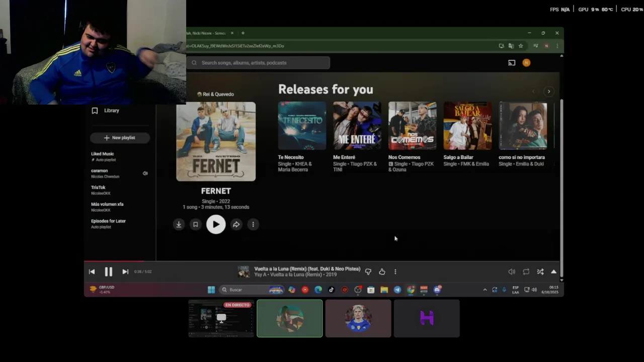
Task: Toggle repeat mode in the player bar
Action: pos(526,271)
